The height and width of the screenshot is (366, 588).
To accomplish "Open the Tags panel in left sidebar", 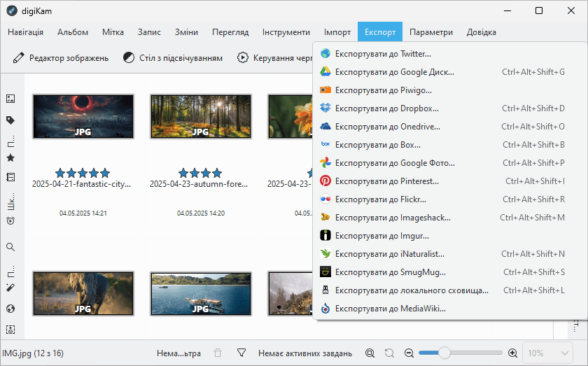I will pyautogui.click(x=10, y=120).
